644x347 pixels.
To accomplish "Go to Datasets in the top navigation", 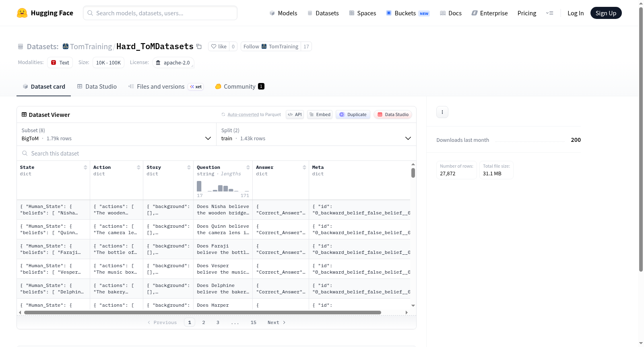I will (323, 13).
